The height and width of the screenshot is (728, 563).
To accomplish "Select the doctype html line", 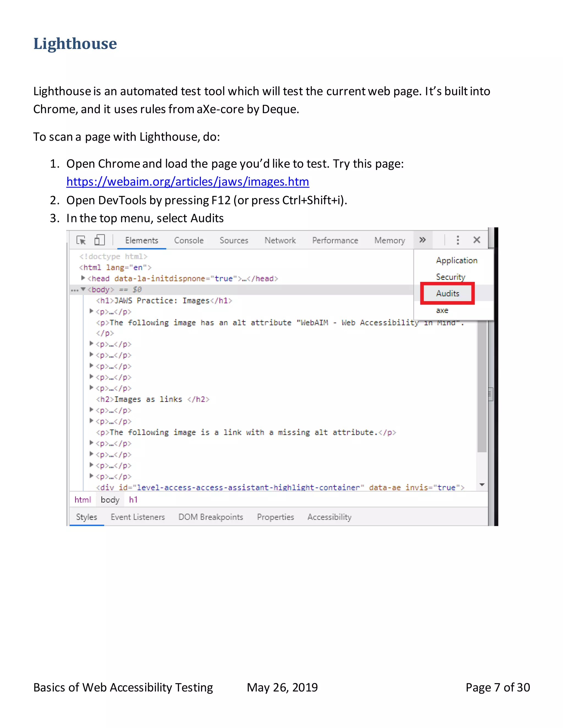I will [x=113, y=257].
